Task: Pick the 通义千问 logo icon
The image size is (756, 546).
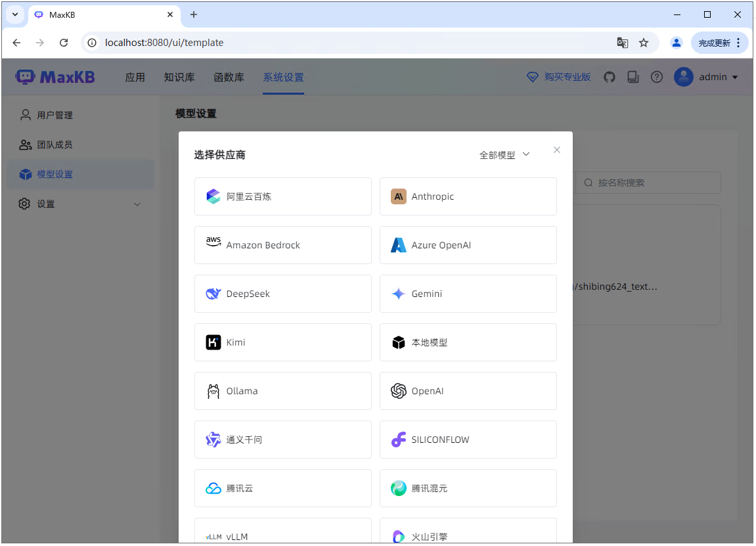Action: 213,440
